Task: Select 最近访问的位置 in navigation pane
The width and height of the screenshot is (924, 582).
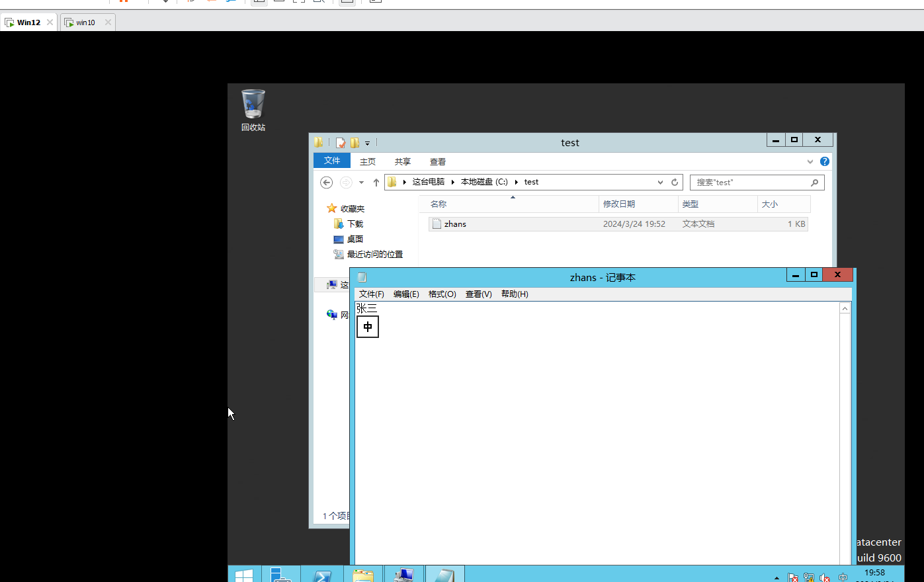Action: 368,254
